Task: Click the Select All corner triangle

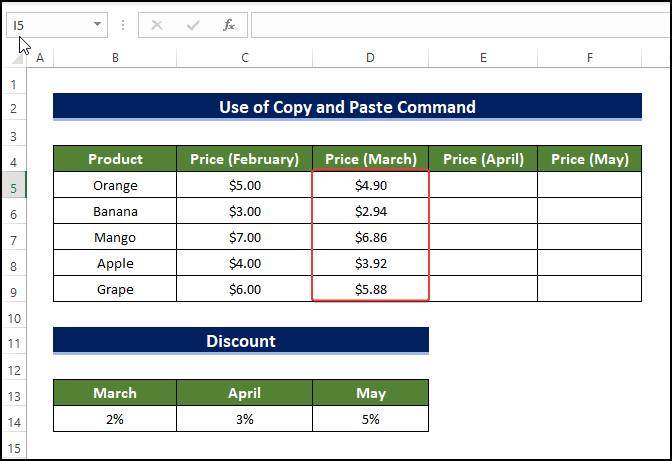Action: tap(17, 58)
